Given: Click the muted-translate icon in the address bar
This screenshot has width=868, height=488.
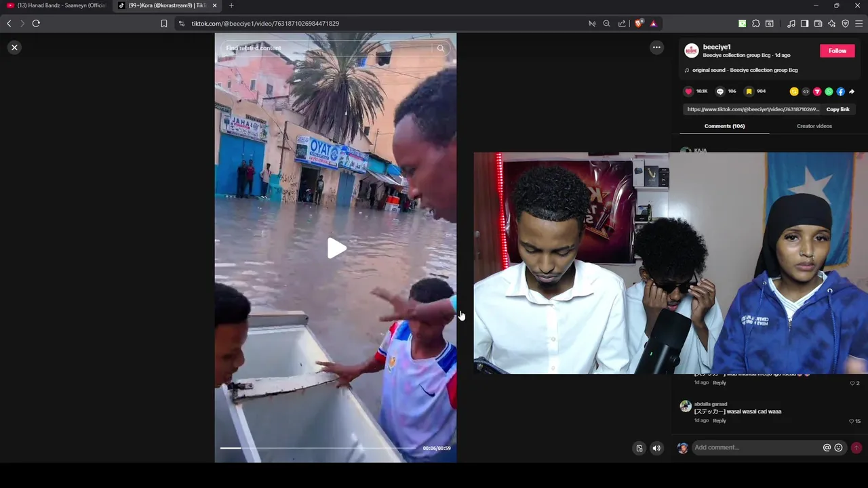Looking at the screenshot, I should [x=592, y=24].
